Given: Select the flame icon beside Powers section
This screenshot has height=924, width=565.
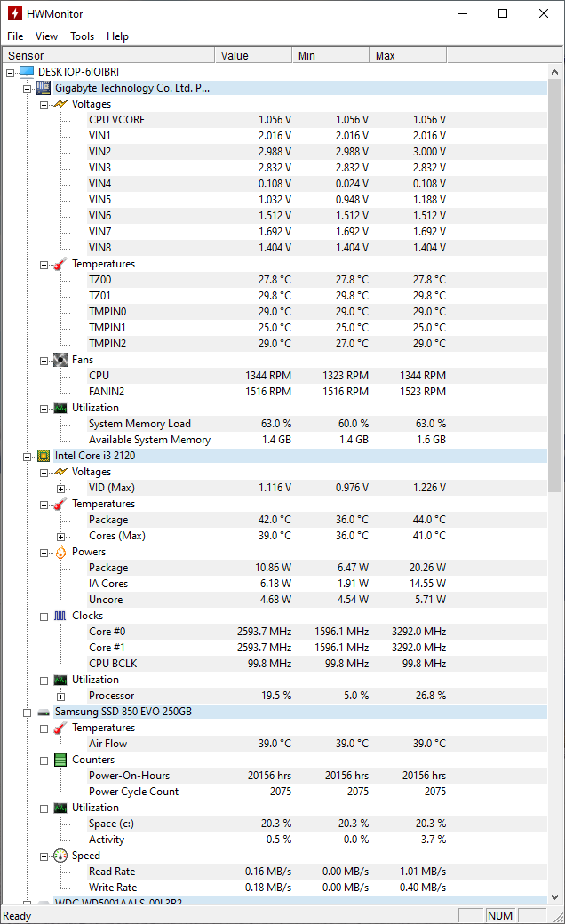Looking at the screenshot, I should pos(59,552).
